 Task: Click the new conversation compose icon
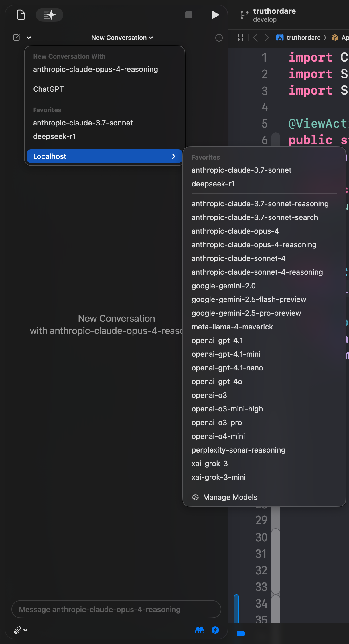[x=17, y=38]
